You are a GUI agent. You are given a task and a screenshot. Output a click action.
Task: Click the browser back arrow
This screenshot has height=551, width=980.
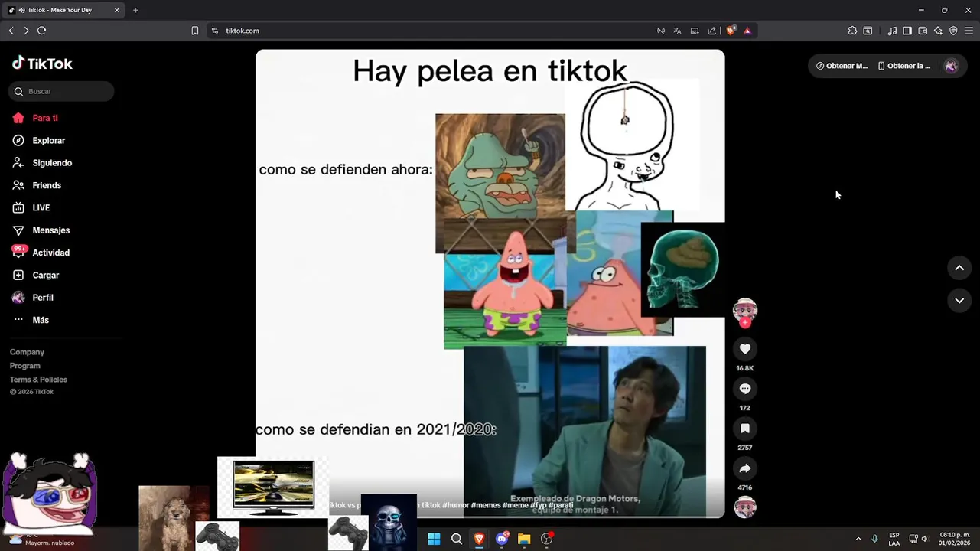point(11,31)
